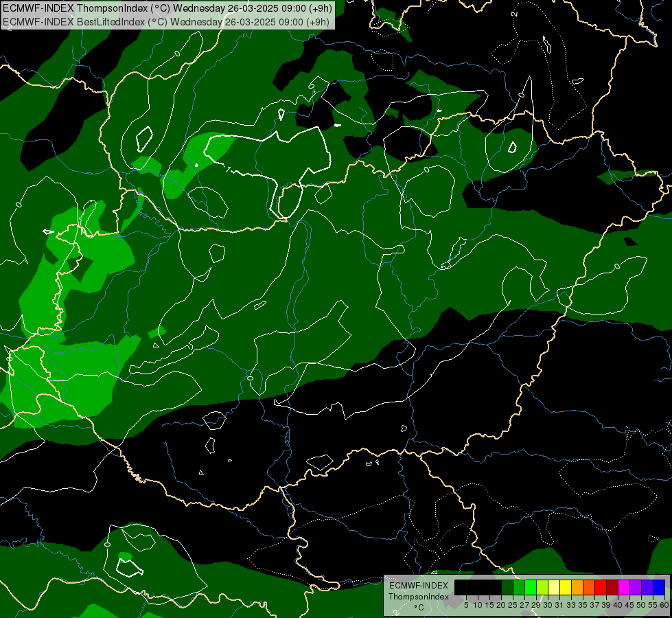The height and width of the screenshot is (618, 672).
Task: Click the purple 45–50 legend swatch
Action: 636,587
